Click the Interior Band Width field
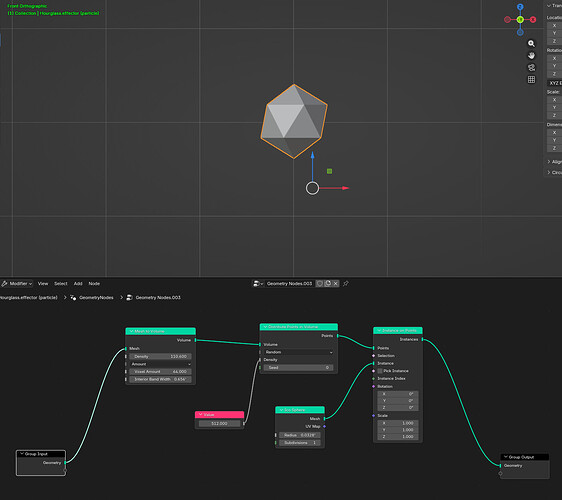This screenshot has width=562, height=500. click(161, 379)
